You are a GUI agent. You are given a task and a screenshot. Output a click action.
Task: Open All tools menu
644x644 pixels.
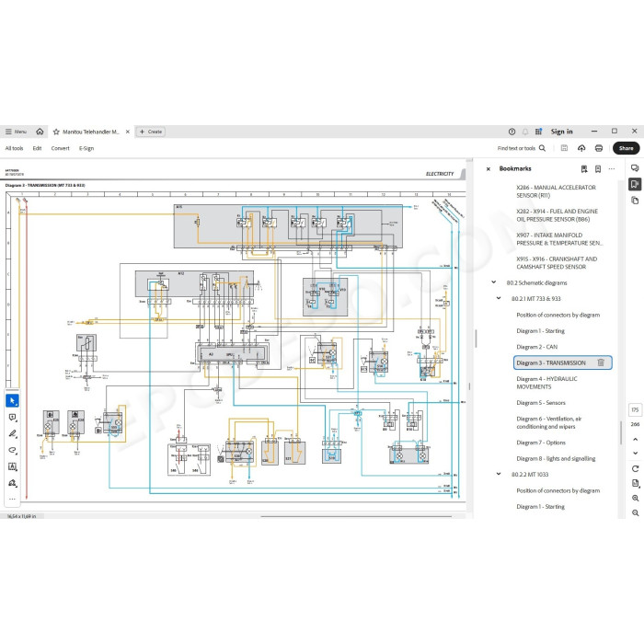(x=14, y=148)
